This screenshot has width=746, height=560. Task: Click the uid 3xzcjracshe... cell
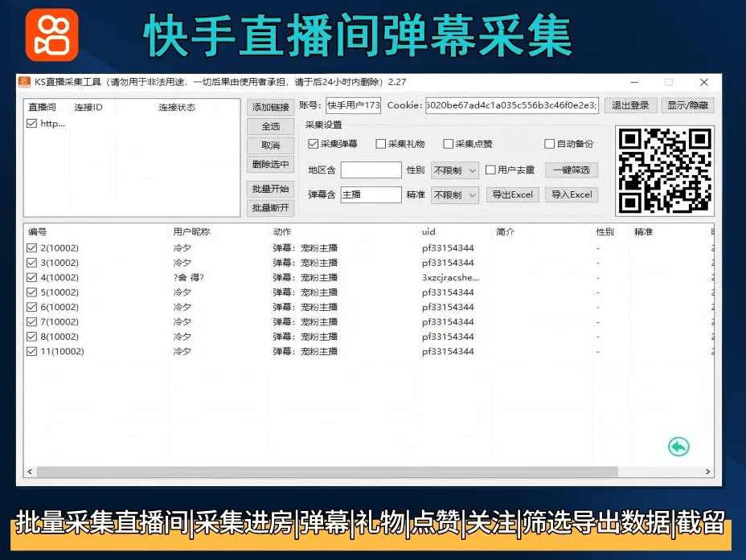450,278
